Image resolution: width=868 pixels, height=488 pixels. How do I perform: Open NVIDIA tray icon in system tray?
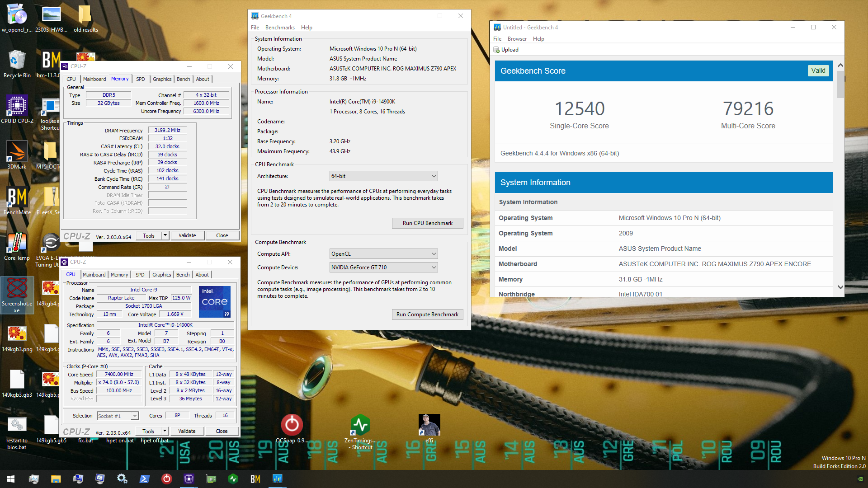[x=860, y=479]
